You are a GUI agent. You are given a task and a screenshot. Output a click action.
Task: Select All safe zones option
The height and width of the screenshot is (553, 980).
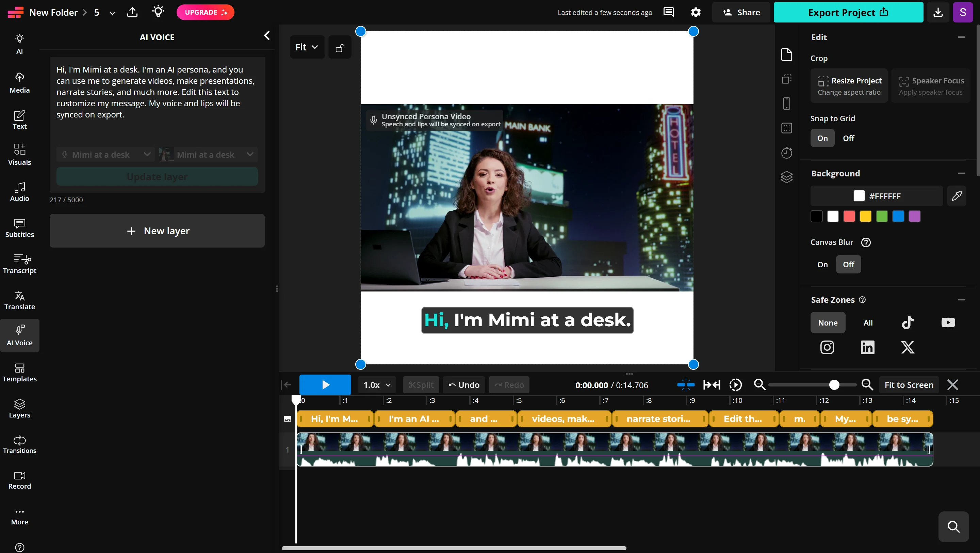tap(868, 322)
